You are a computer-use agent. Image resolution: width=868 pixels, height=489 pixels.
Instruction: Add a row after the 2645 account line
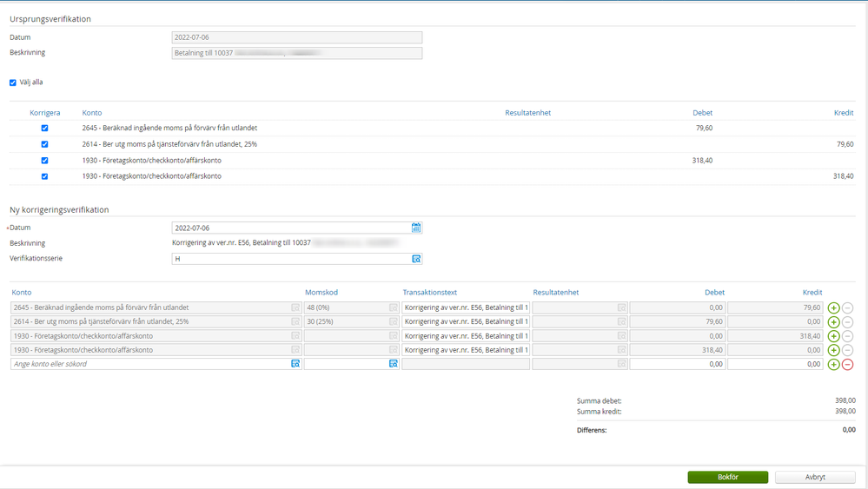(833, 307)
